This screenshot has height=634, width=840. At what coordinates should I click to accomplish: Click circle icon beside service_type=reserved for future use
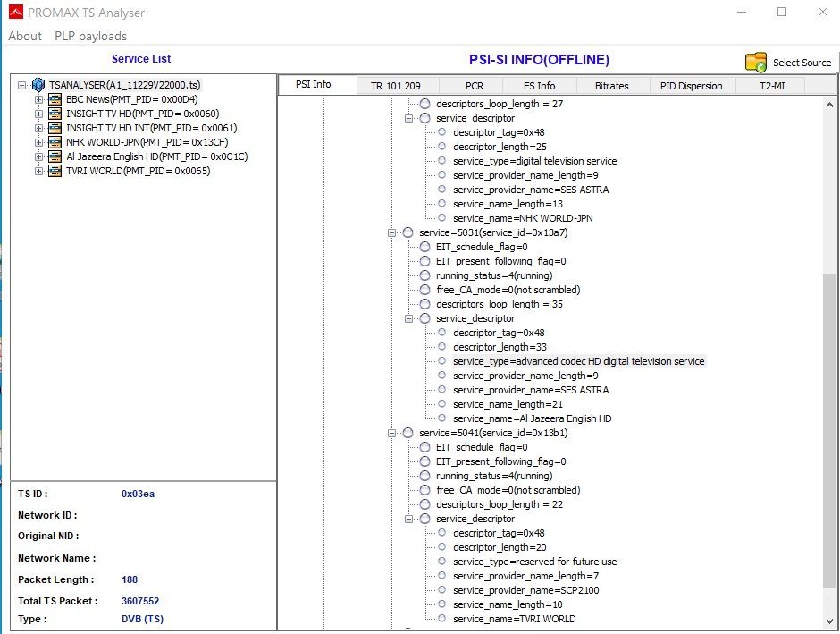coord(442,561)
